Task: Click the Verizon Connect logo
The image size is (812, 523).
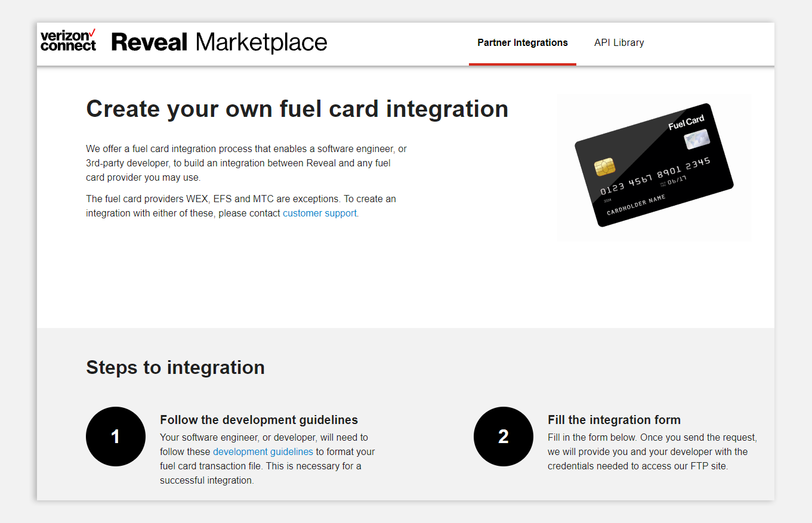Action: tap(67, 44)
